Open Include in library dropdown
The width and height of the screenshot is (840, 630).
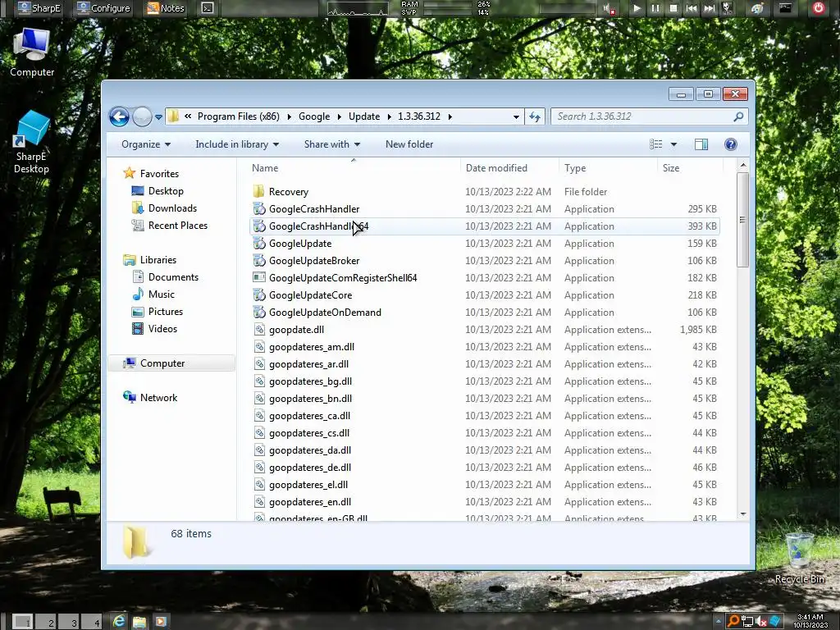pyautogui.click(x=237, y=144)
